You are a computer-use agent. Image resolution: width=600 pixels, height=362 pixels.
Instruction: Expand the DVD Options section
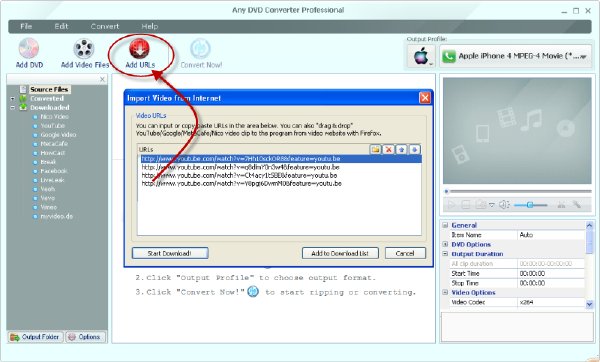click(x=445, y=244)
